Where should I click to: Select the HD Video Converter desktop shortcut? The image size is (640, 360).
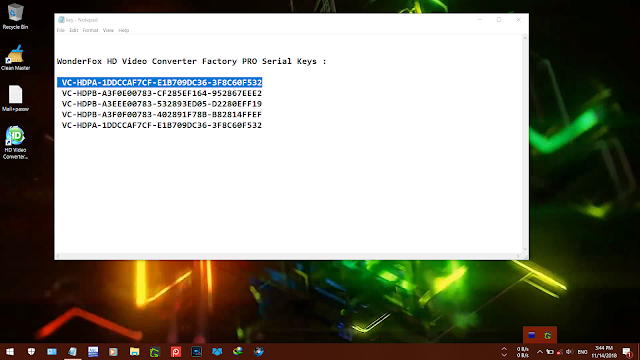point(16,142)
